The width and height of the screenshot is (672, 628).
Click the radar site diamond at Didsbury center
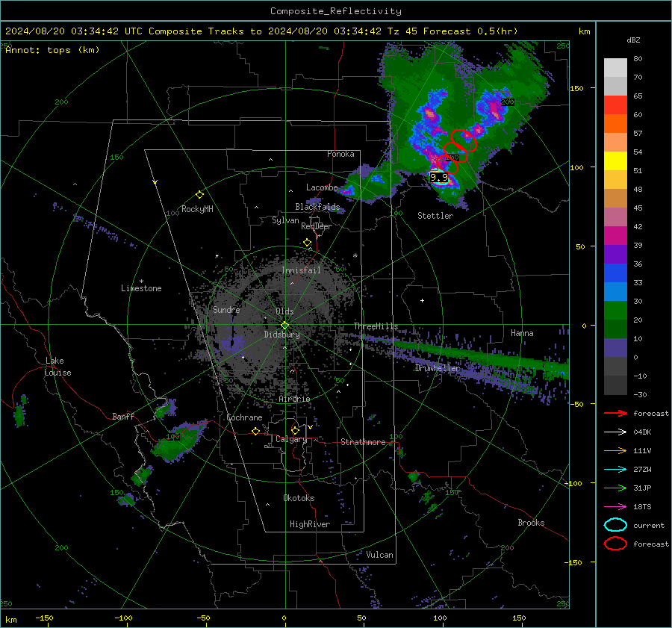pyautogui.click(x=285, y=326)
